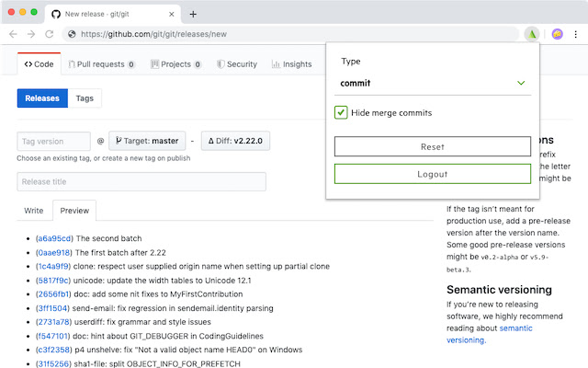Open the Projects tab
The width and height of the screenshot is (588, 368).
(x=176, y=64)
